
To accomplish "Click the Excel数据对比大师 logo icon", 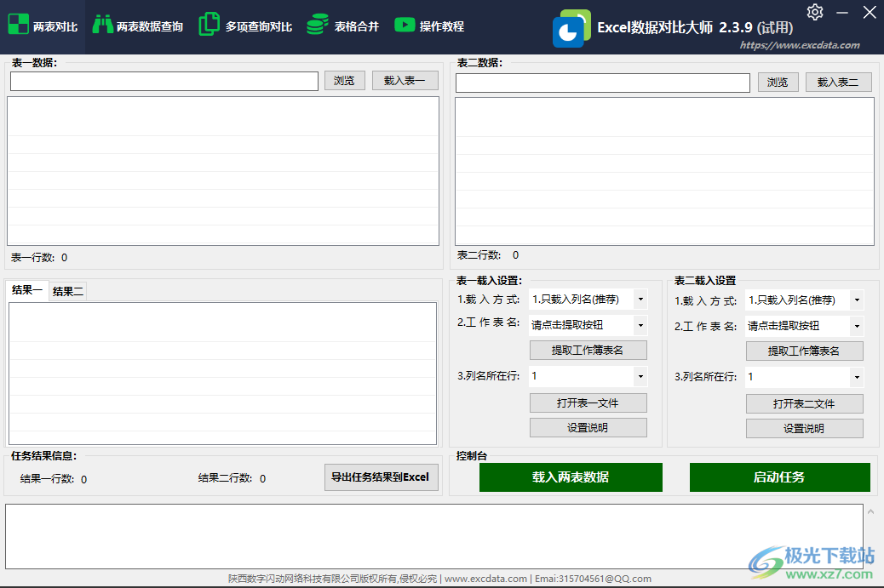I will pos(571,28).
